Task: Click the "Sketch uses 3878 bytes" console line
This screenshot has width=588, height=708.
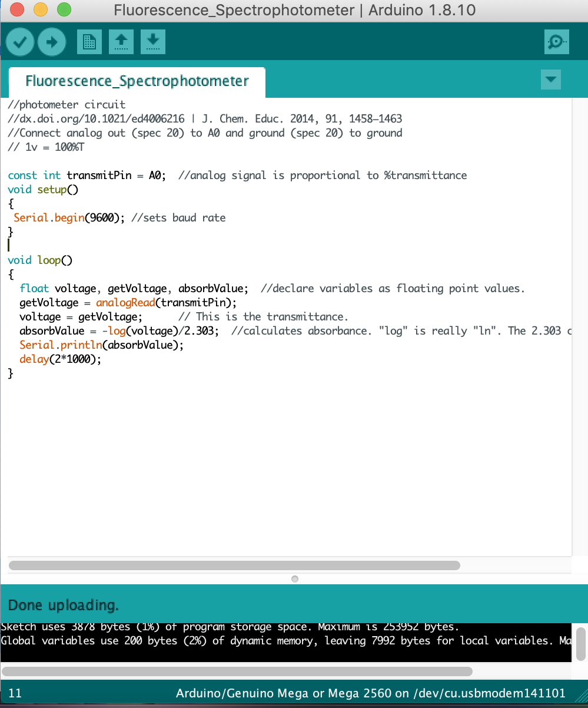Action: 230,627
